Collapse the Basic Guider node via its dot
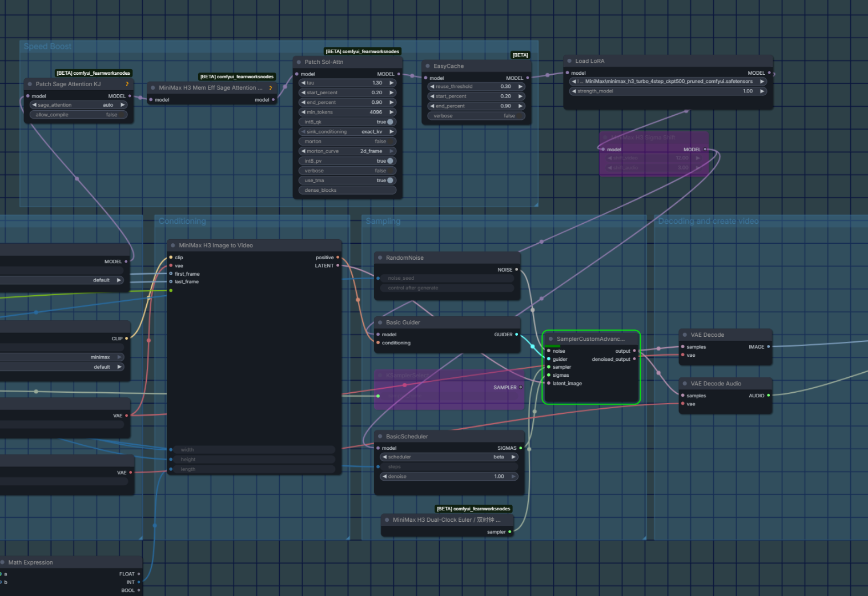This screenshot has height=596, width=868. [x=380, y=323]
